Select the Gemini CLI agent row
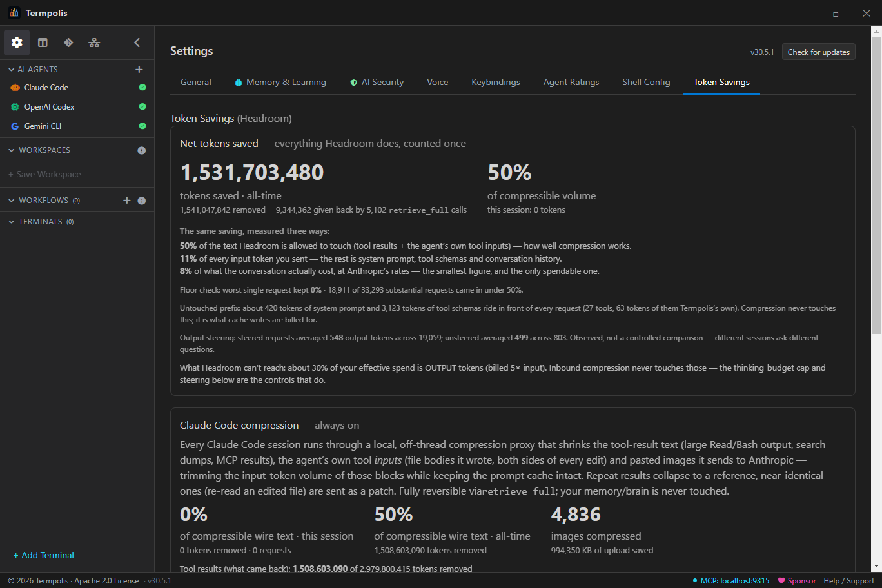This screenshot has width=882, height=588. (77, 126)
